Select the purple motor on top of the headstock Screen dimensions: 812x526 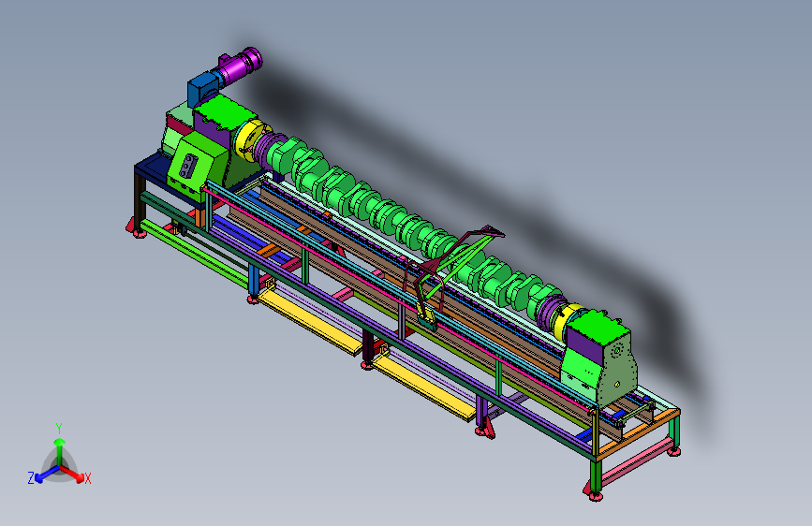[239, 66]
